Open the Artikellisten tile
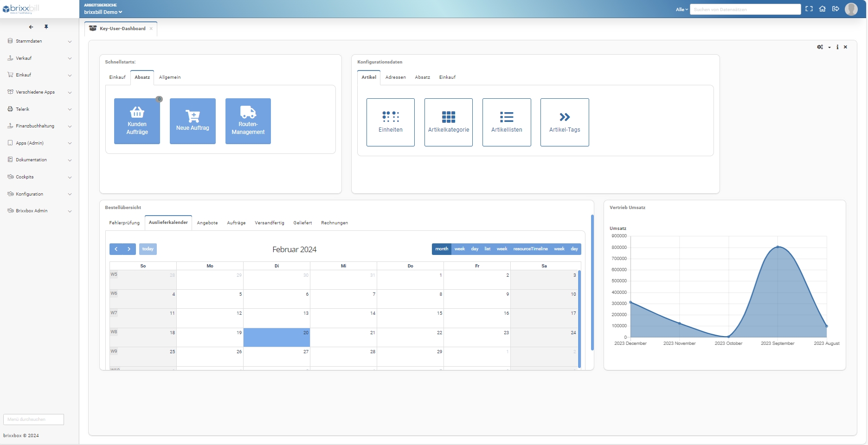Screen dimensions: 868x445 pos(507,122)
